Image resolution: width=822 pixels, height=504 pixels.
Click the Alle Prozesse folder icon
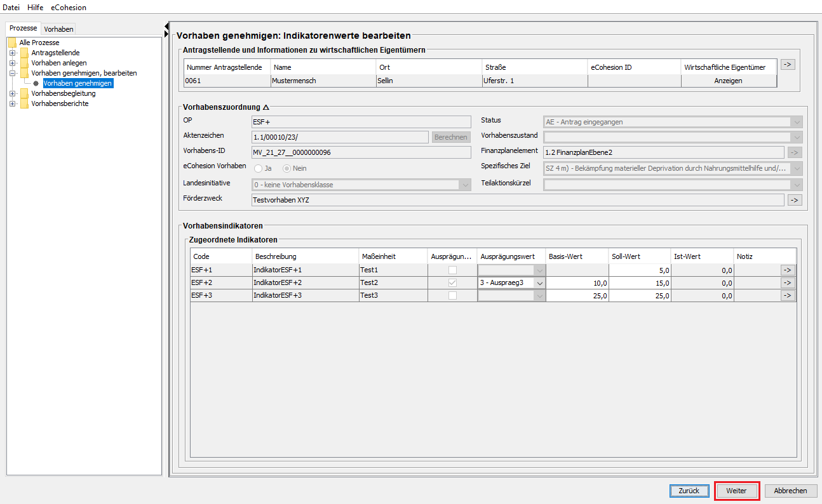click(12, 43)
